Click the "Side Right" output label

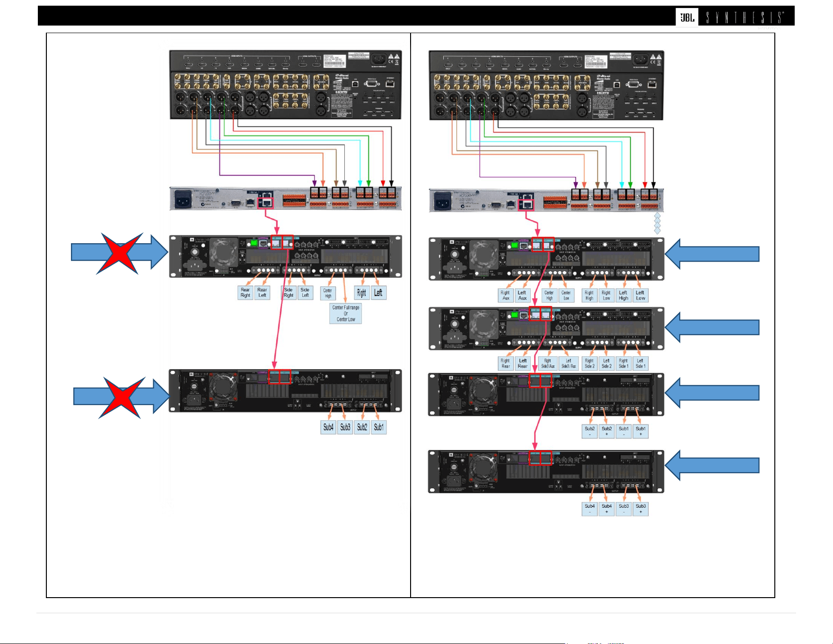(x=289, y=292)
